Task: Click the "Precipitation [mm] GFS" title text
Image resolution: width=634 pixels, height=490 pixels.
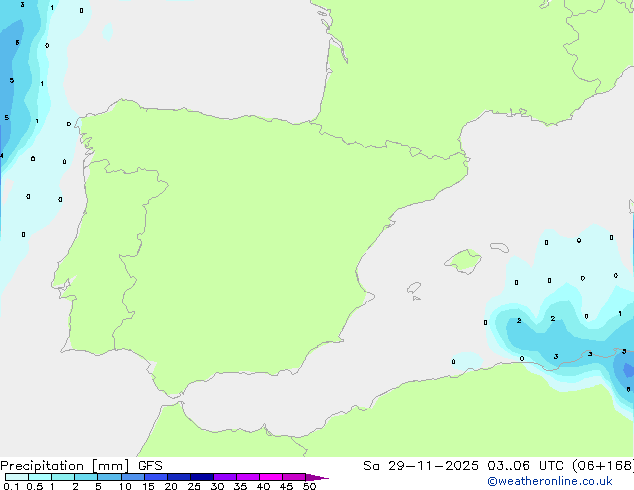Action: [81, 466]
